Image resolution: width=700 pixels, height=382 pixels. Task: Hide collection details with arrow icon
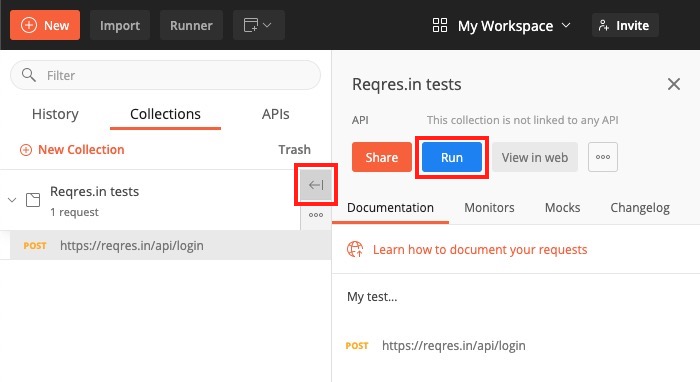[316, 185]
